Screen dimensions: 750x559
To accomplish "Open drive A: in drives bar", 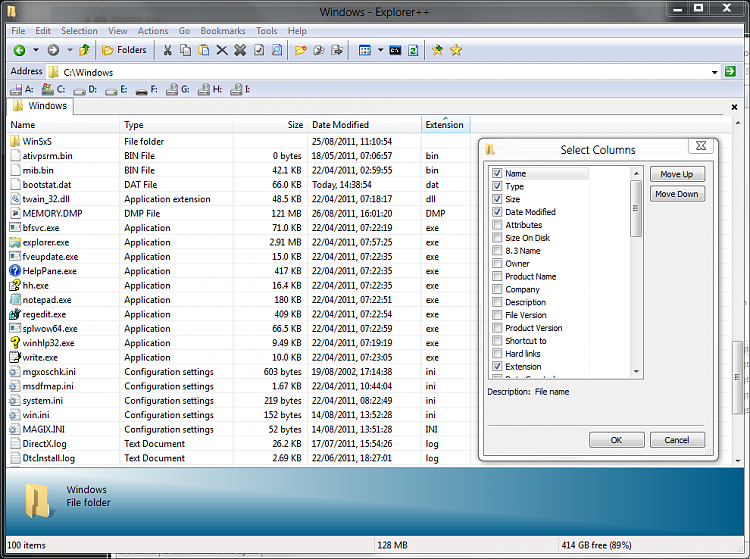I will [x=22, y=89].
